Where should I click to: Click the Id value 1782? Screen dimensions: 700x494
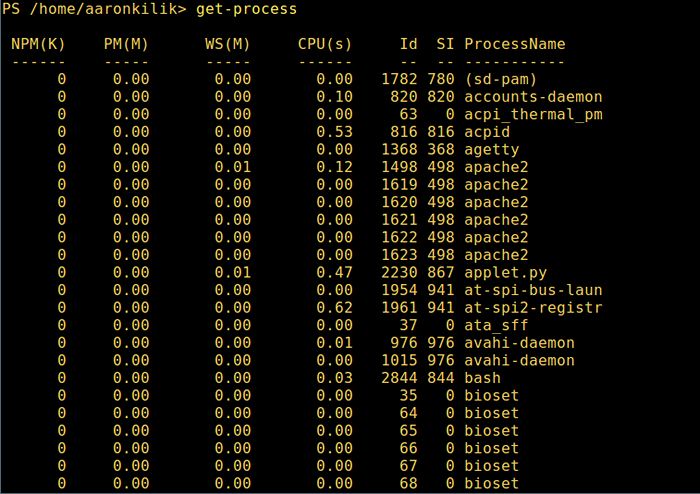point(399,79)
